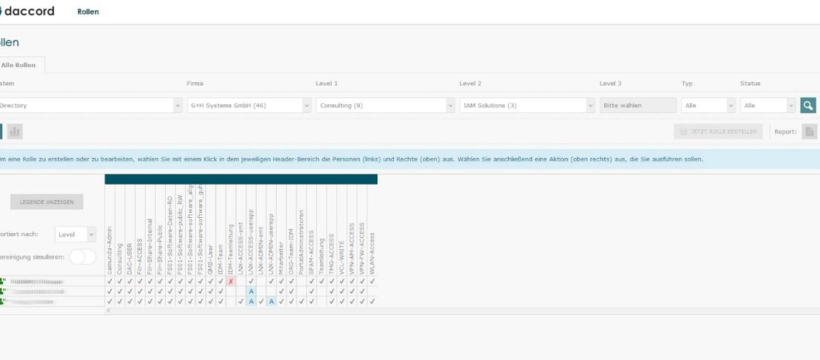Click the daccord logo
This screenshot has width=820, height=360.
point(27,11)
